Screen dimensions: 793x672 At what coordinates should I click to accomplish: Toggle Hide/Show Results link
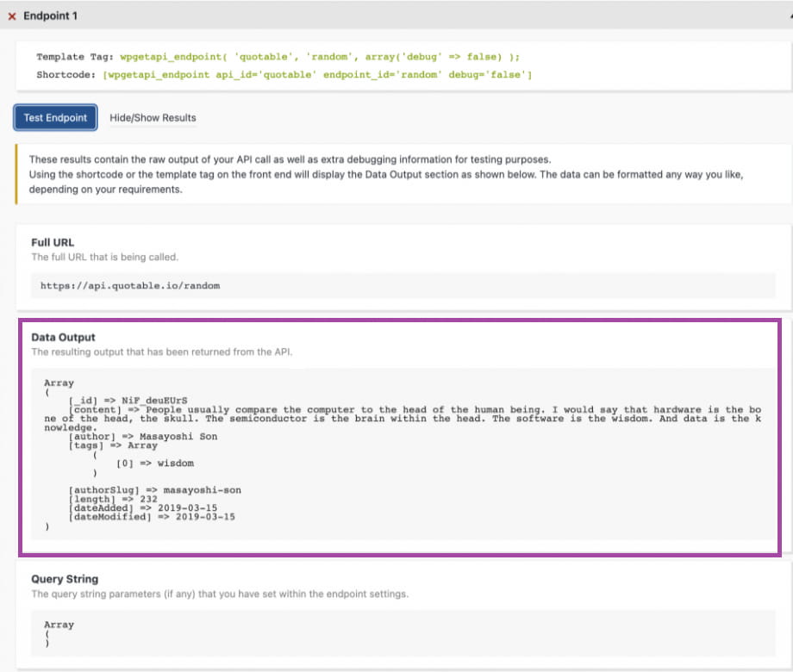(153, 118)
